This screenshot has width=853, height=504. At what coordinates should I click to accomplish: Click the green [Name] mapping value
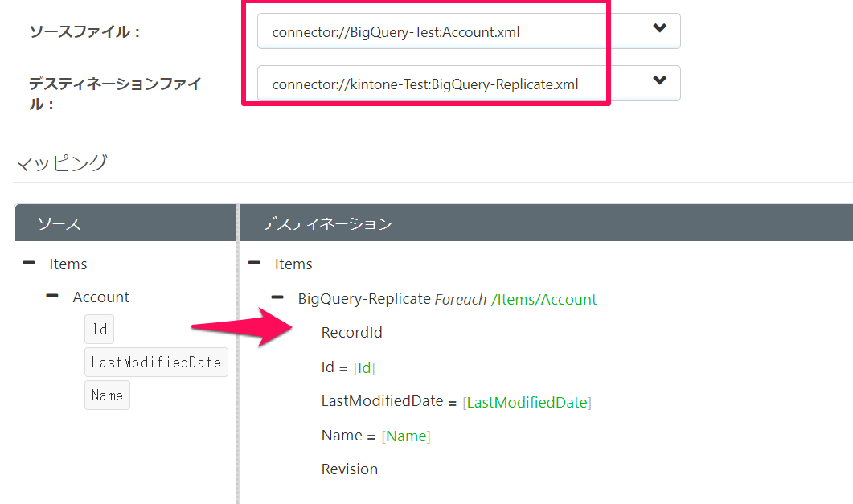(406, 436)
